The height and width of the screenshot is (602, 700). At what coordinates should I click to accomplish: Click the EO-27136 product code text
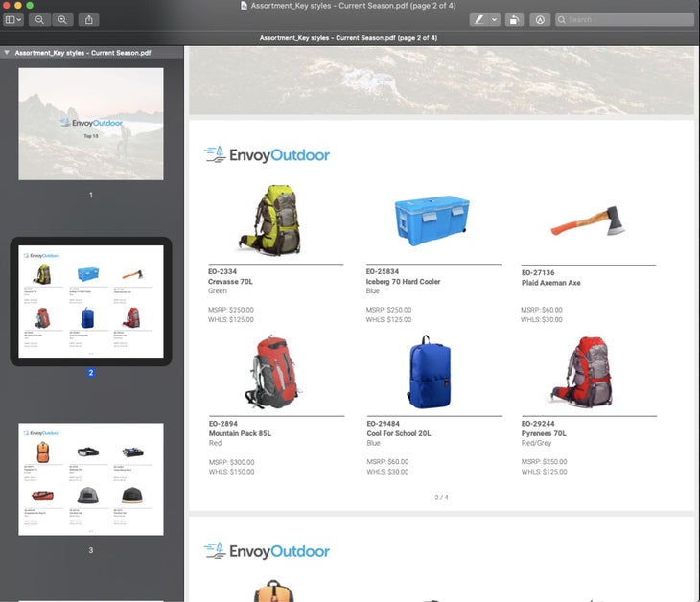[538, 272]
